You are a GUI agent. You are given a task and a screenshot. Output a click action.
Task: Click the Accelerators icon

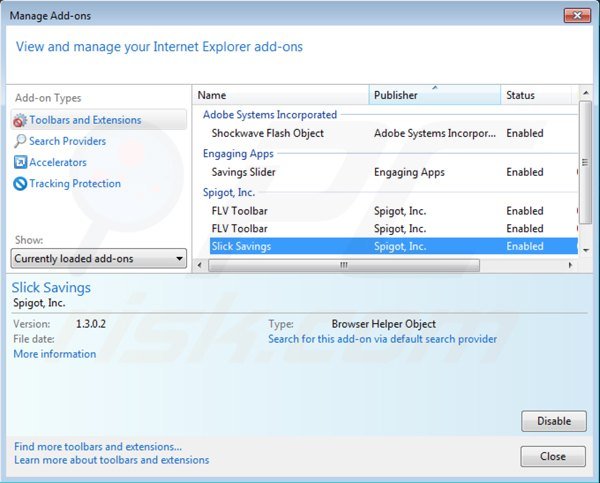click(x=20, y=162)
